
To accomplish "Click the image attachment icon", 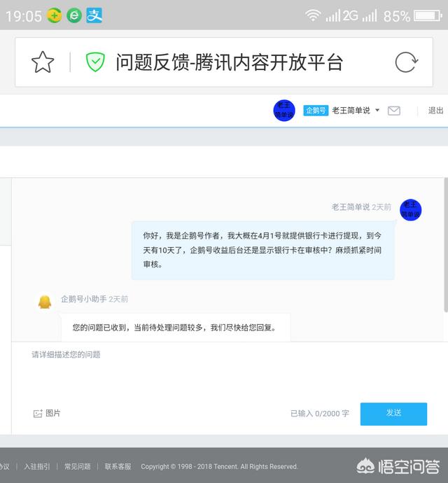I will click(x=38, y=414).
